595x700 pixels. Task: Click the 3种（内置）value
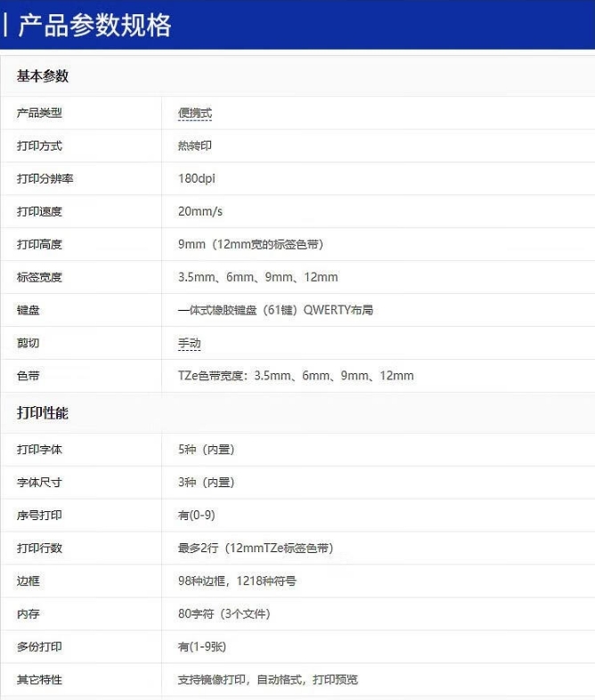tap(207, 483)
